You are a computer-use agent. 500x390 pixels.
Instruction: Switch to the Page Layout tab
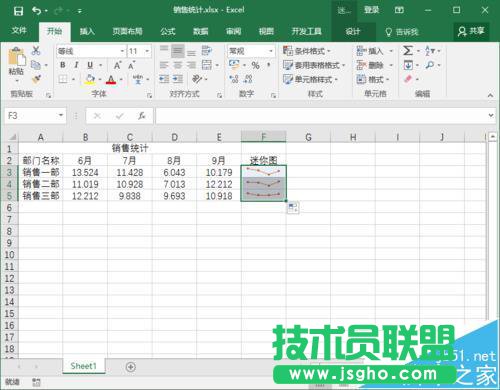(127, 32)
